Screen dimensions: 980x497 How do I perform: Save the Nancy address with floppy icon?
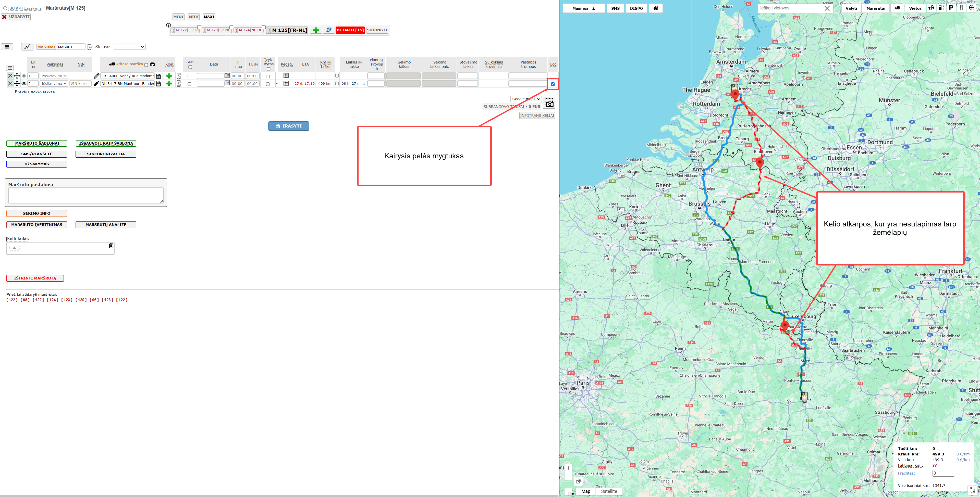159,76
